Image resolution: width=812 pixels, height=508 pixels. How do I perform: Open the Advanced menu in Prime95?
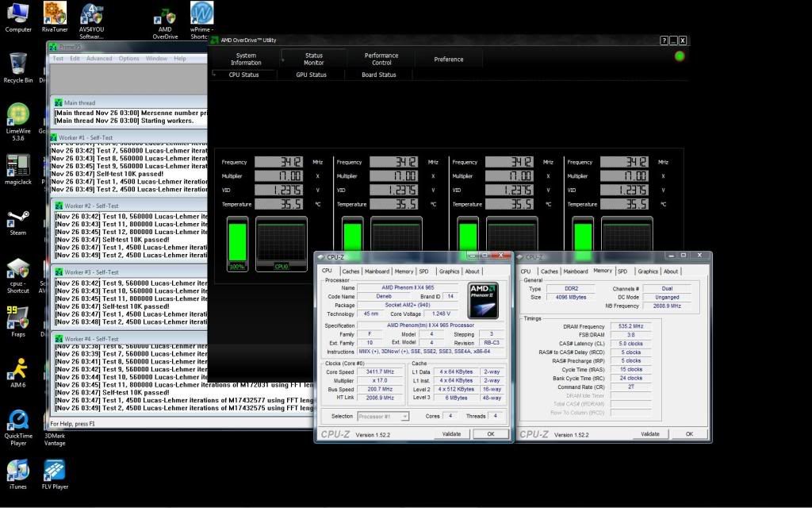(x=99, y=58)
